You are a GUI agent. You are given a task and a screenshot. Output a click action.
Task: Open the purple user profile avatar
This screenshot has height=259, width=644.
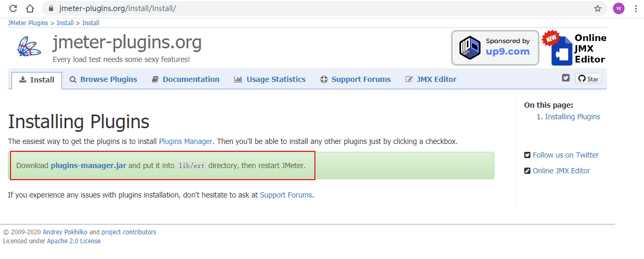(x=619, y=8)
